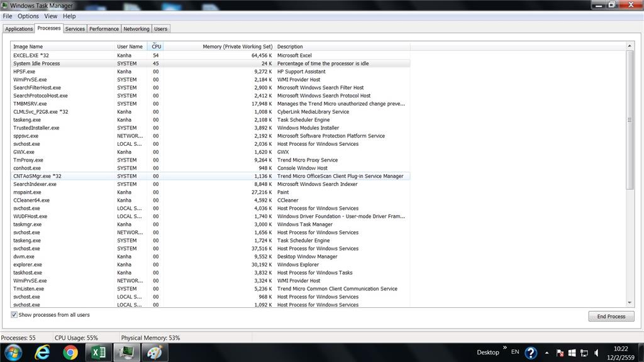Viewport: 644px width, 362px height.
Task: Select TmListen.exe process
Action: (210, 288)
